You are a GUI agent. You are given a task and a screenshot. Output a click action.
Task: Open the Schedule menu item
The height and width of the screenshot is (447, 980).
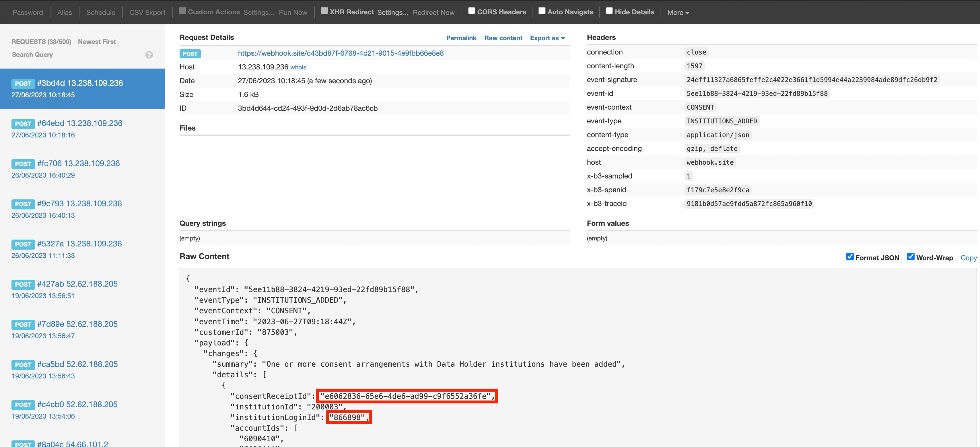[100, 13]
